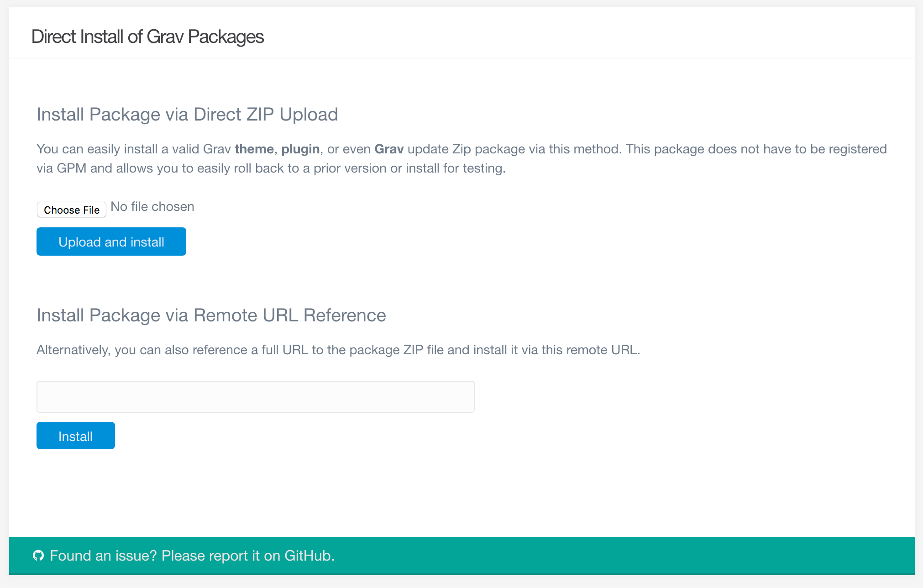This screenshot has width=923, height=588.
Task: Click the "Install Package via Remote URL Reference" heading
Action: pyautogui.click(x=211, y=315)
